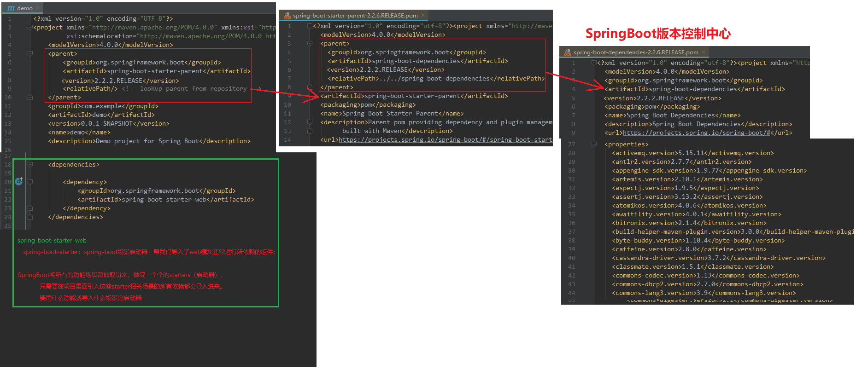Click the classmate.version 1.5.1 property line
The image size is (868, 370).
693,266
